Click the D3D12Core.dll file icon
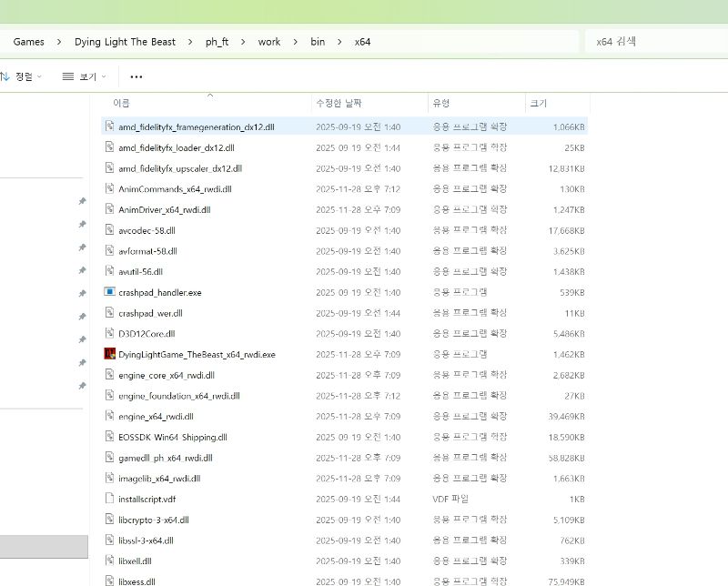This screenshot has height=586, width=728. coord(109,333)
